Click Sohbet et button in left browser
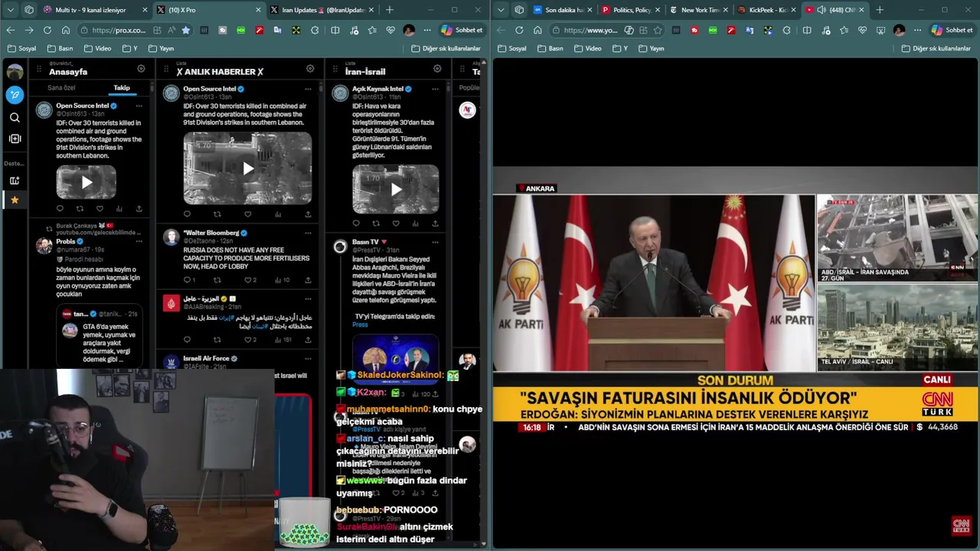The height and width of the screenshot is (551, 980). pos(461,30)
